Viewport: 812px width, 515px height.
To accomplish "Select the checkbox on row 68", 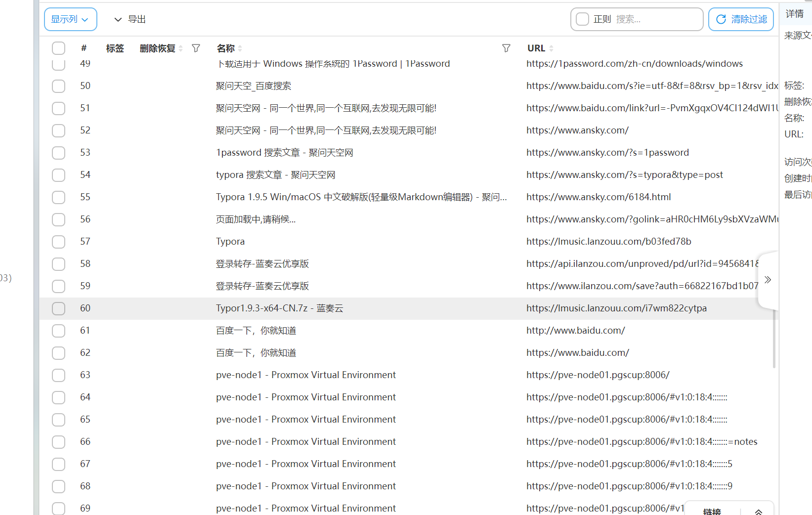I will pos(59,486).
